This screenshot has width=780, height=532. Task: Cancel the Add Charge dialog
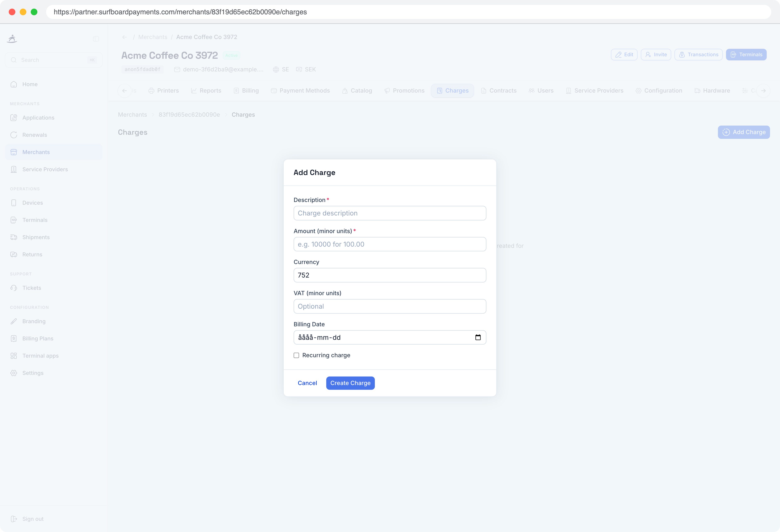coord(307,383)
